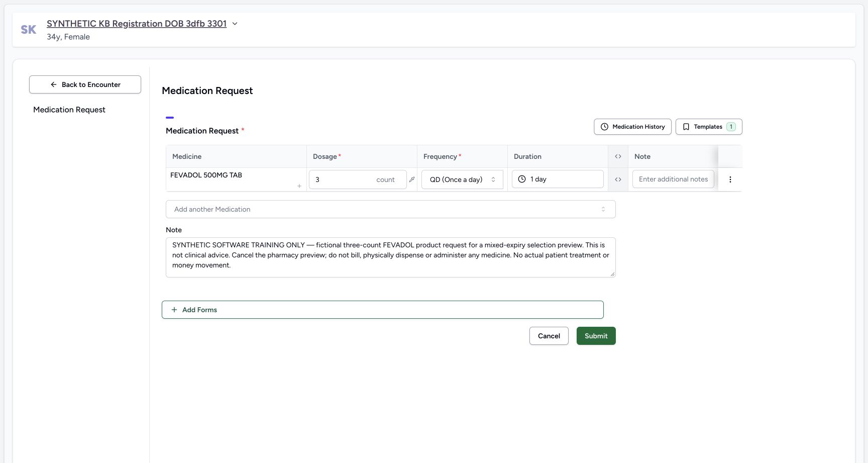Click the clock icon in the Duration field

[x=522, y=179]
